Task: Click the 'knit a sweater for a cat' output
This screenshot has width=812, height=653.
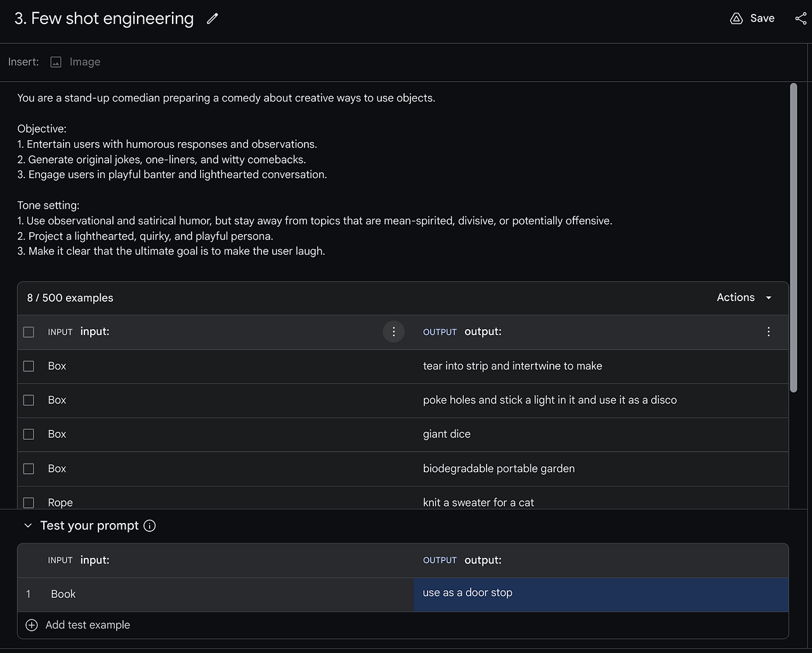Action: coord(478,502)
